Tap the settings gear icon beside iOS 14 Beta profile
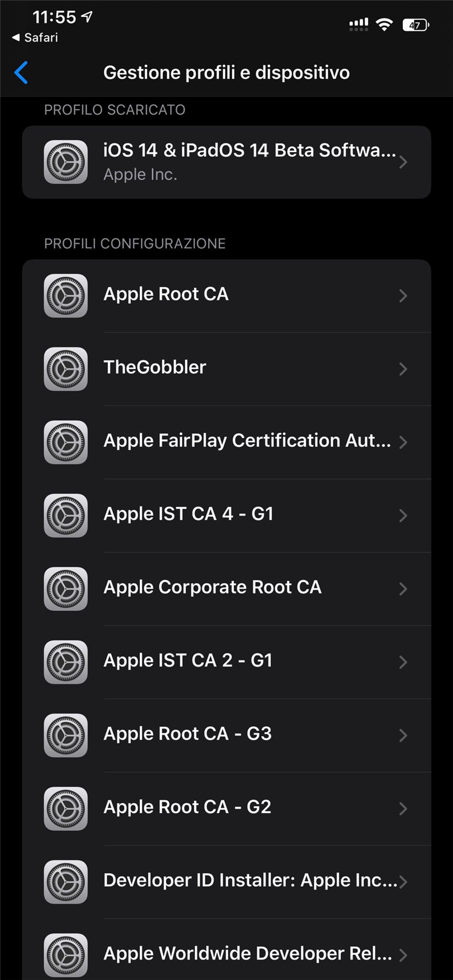Screen dimensions: 453x980 pos(66,162)
